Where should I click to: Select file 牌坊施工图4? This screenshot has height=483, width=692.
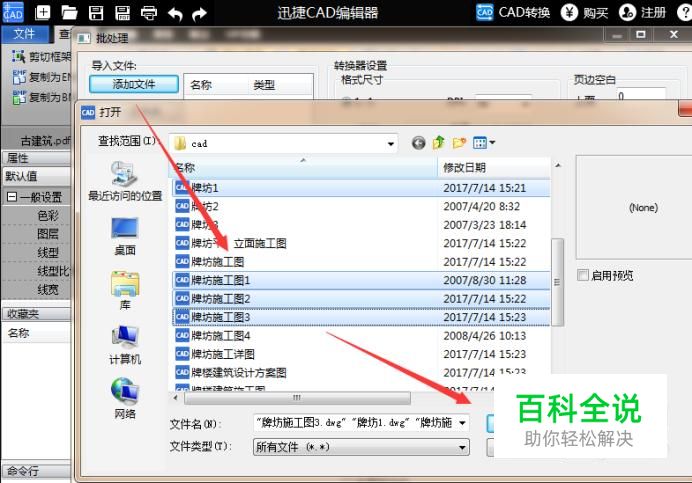361,336
